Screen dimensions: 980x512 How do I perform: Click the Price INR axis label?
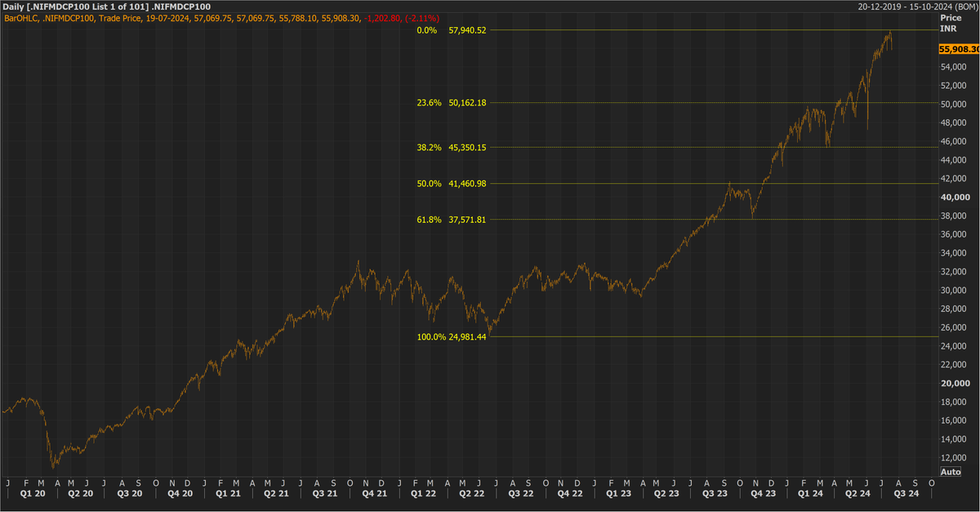coord(950,22)
